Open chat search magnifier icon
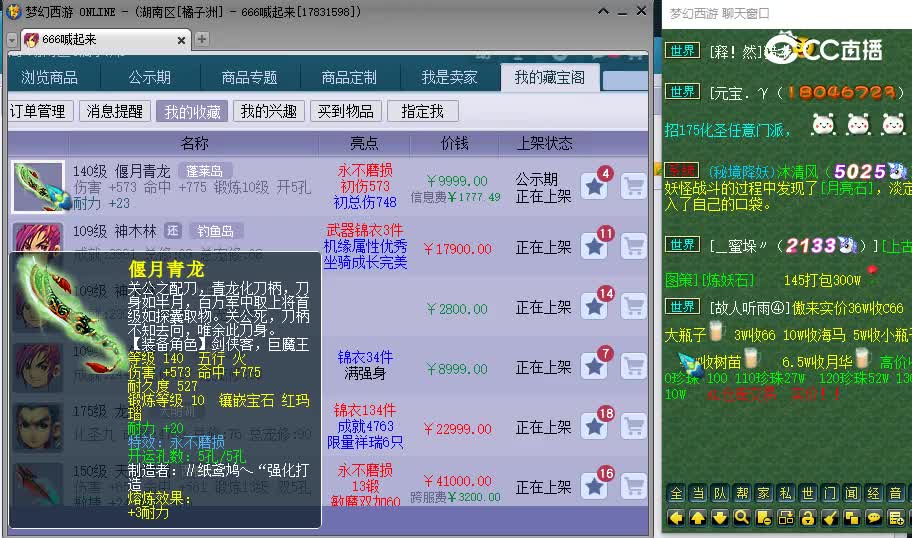912x538 pixels. [x=742, y=518]
